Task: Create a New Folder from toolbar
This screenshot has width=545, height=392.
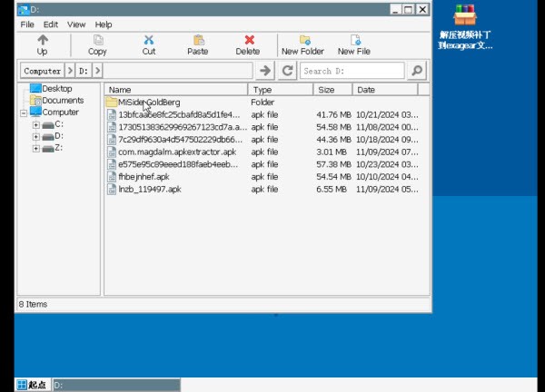Action: pos(302,41)
